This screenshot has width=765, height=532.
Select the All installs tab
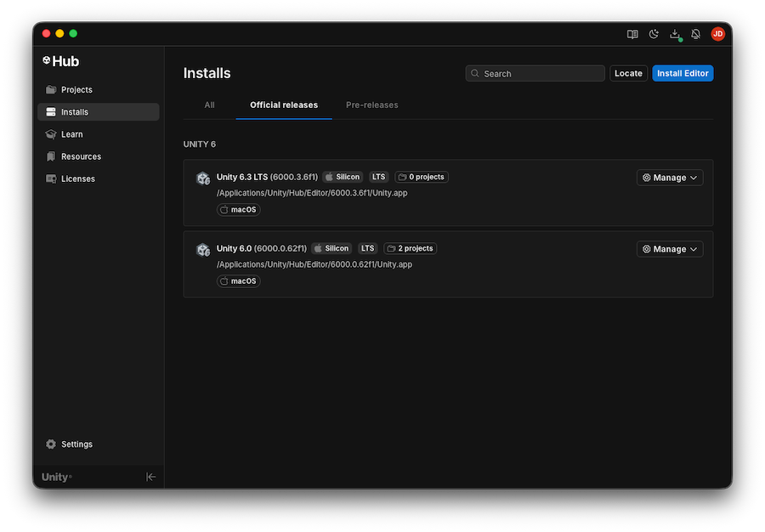coord(209,105)
